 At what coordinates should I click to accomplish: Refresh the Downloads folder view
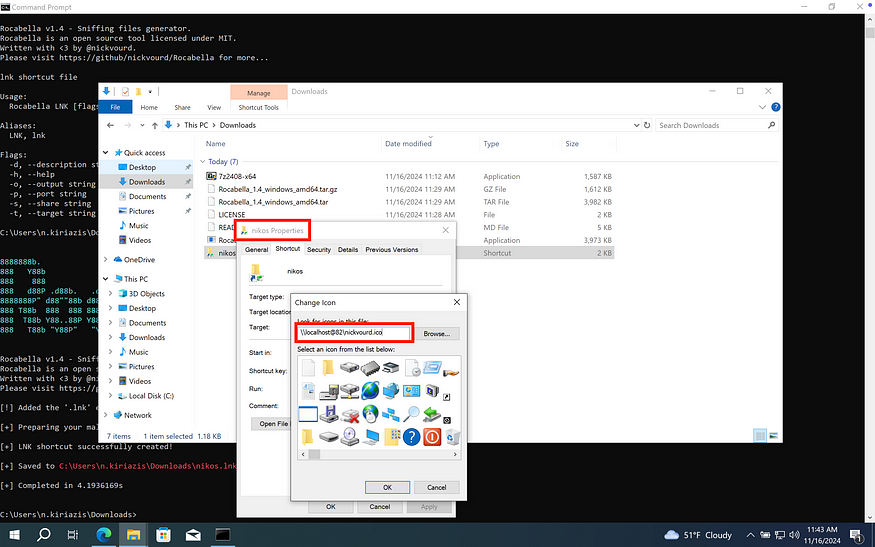(647, 125)
